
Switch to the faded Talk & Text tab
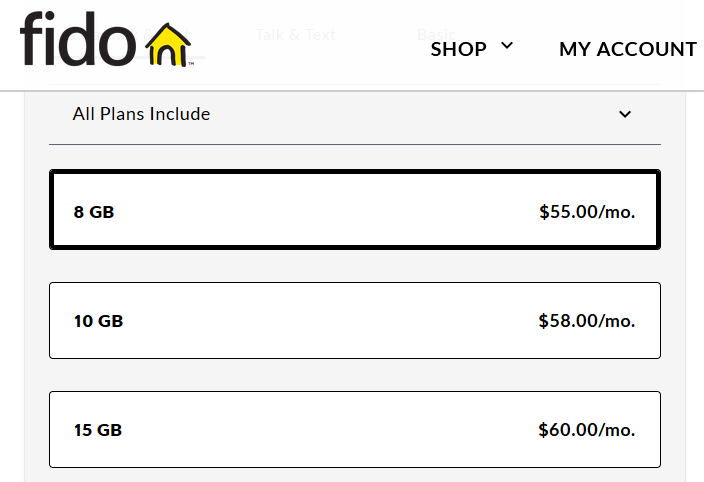(x=295, y=34)
